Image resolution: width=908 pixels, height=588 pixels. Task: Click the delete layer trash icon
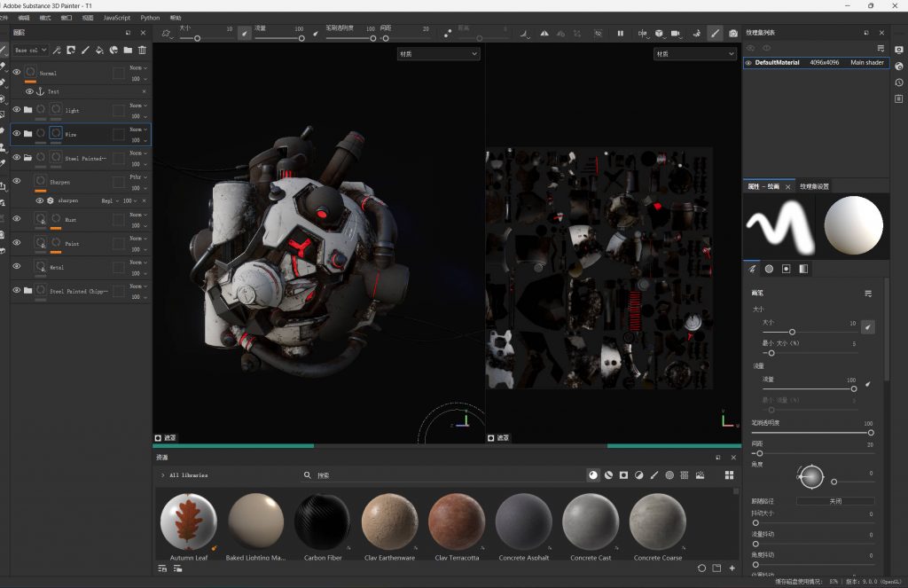point(142,51)
